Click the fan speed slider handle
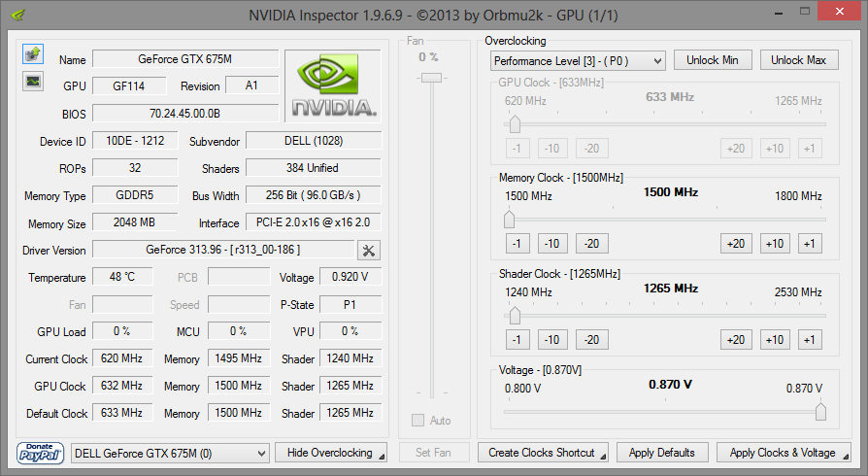Image resolution: width=868 pixels, height=476 pixels. pyautogui.click(x=431, y=78)
